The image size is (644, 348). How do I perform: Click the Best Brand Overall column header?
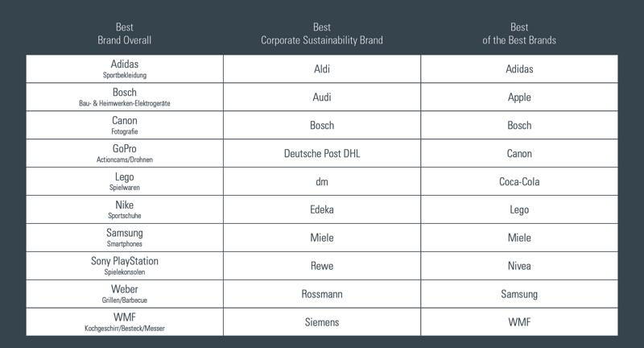125,33
